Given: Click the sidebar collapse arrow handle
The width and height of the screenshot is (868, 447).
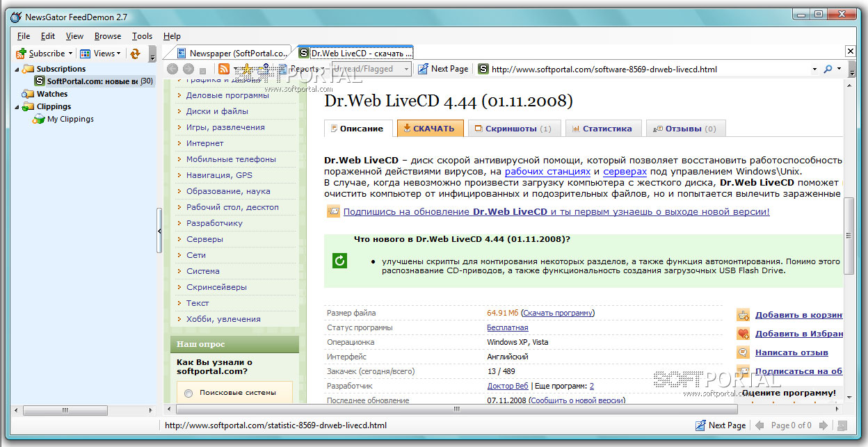Looking at the screenshot, I should [159, 231].
